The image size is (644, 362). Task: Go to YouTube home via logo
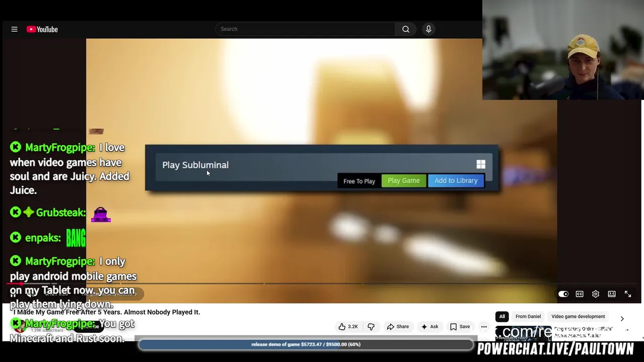(42, 29)
